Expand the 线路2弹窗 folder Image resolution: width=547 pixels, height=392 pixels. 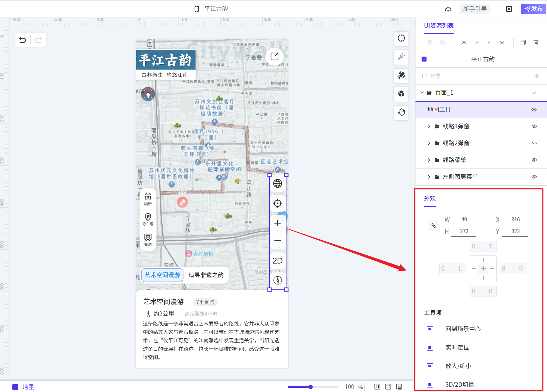429,143
